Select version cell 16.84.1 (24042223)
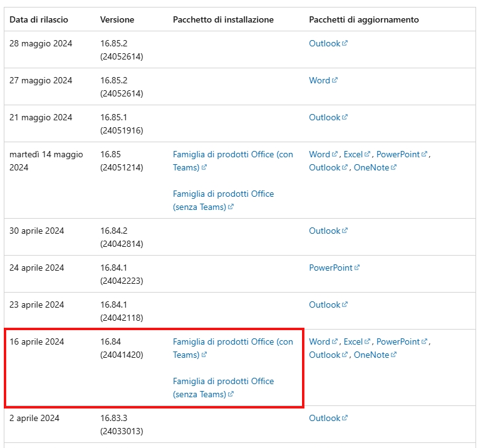The image size is (483, 448). tap(122, 274)
